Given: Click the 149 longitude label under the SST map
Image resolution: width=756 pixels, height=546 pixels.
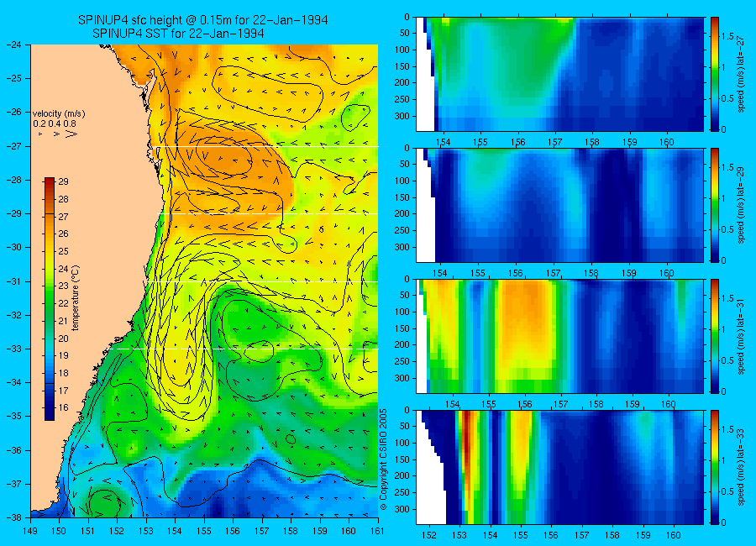Looking at the screenshot, I should click(30, 531).
